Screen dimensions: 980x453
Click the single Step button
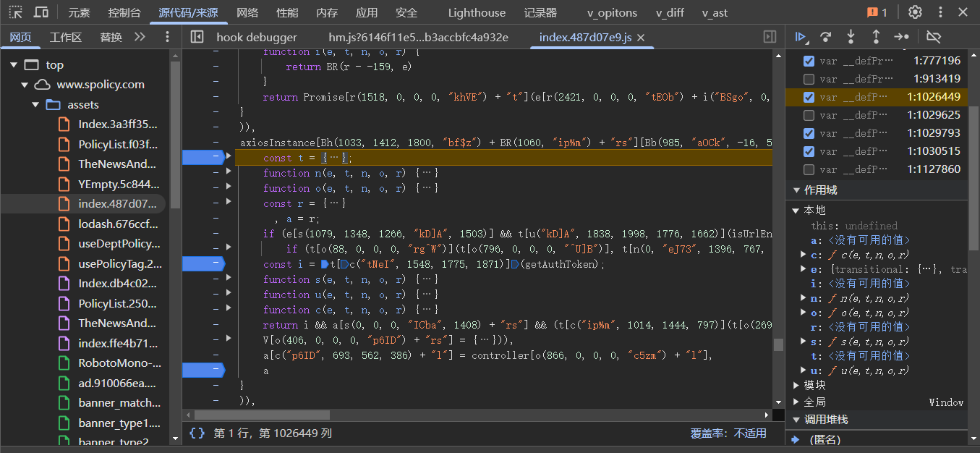[x=901, y=37]
